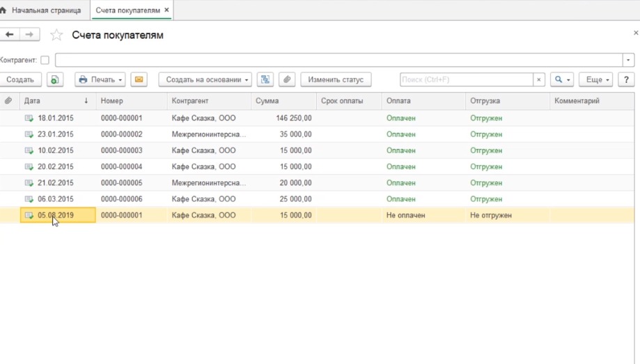Click into the Поиск (Ctrl+F) search field
The height and width of the screenshot is (364, 640).
tap(465, 80)
